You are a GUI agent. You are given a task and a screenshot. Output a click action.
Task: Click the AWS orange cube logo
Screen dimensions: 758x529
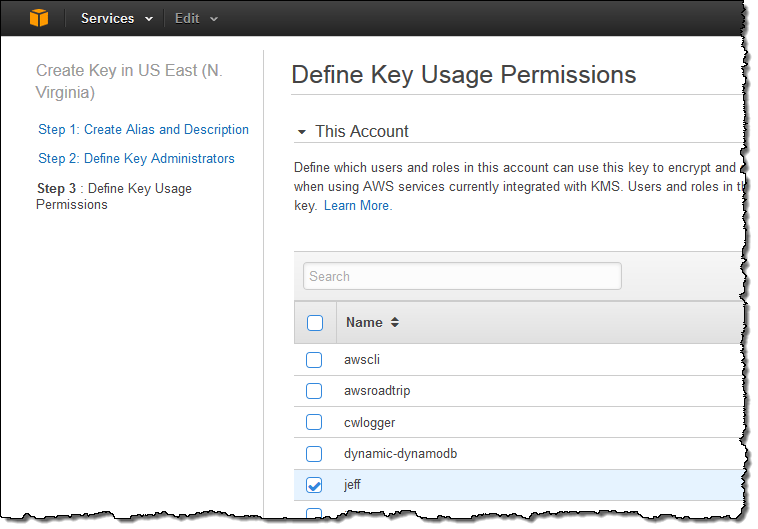(38, 18)
